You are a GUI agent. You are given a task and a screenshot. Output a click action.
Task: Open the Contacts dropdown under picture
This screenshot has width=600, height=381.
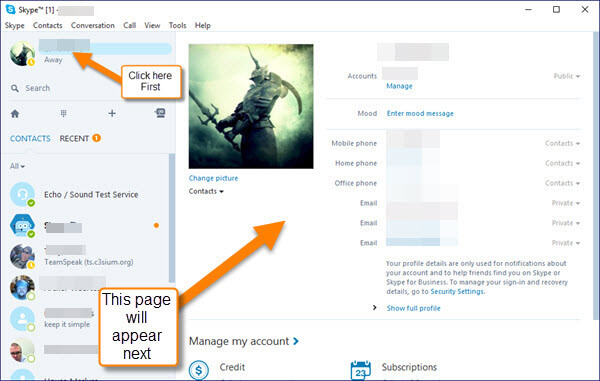(206, 191)
